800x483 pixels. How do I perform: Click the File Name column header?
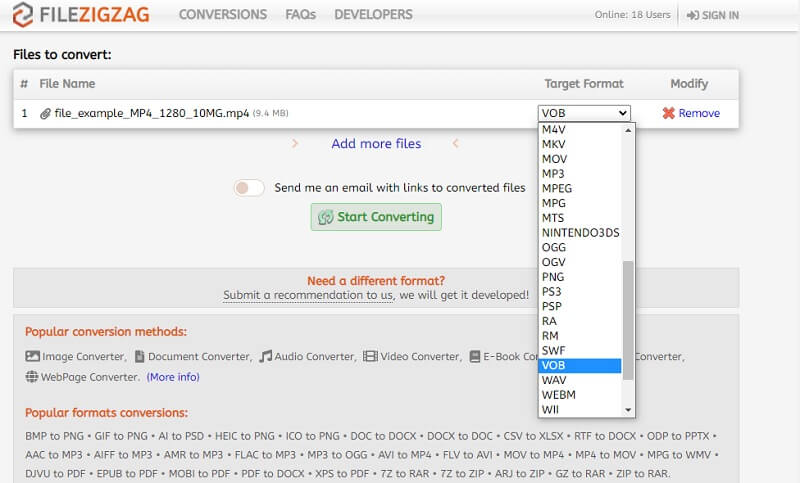[x=67, y=84]
